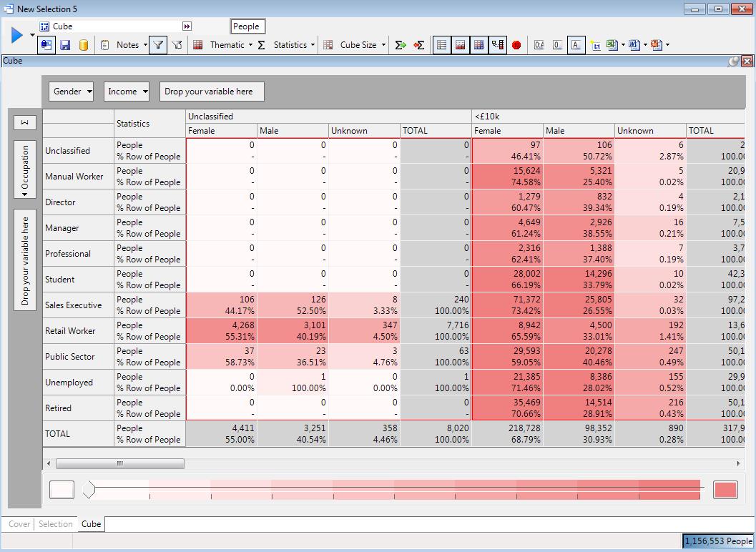Click the Statistics column header

pos(150,124)
